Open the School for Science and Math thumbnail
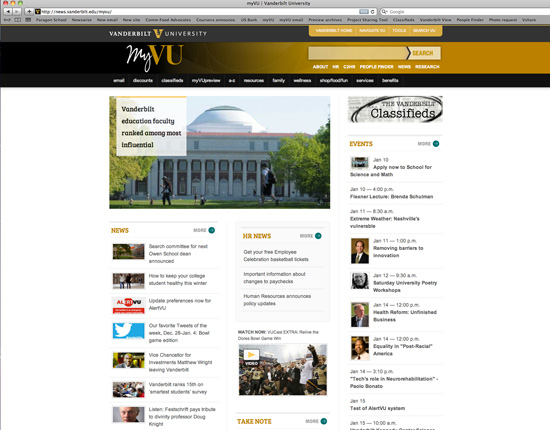Viewport: 550px width, 430px height. (x=360, y=163)
